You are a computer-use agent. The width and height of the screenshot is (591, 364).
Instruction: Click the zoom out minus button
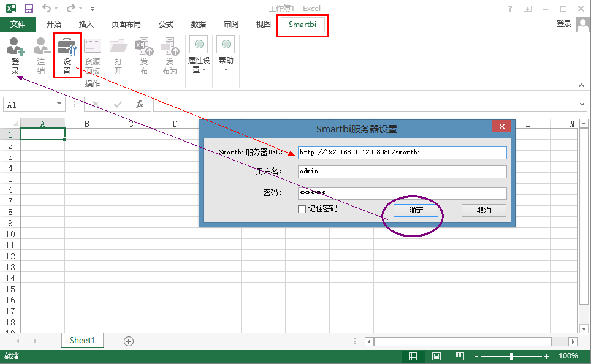476,357
